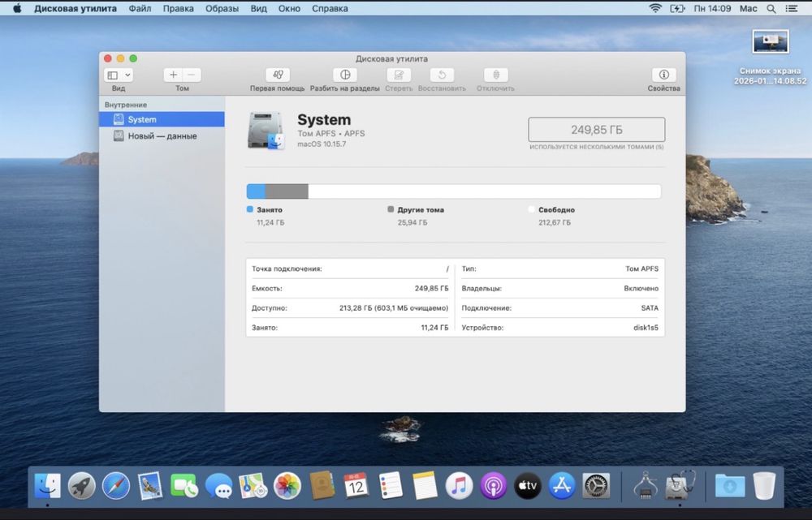
Task: Open Finder from the Dock
Action: tap(48, 486)
